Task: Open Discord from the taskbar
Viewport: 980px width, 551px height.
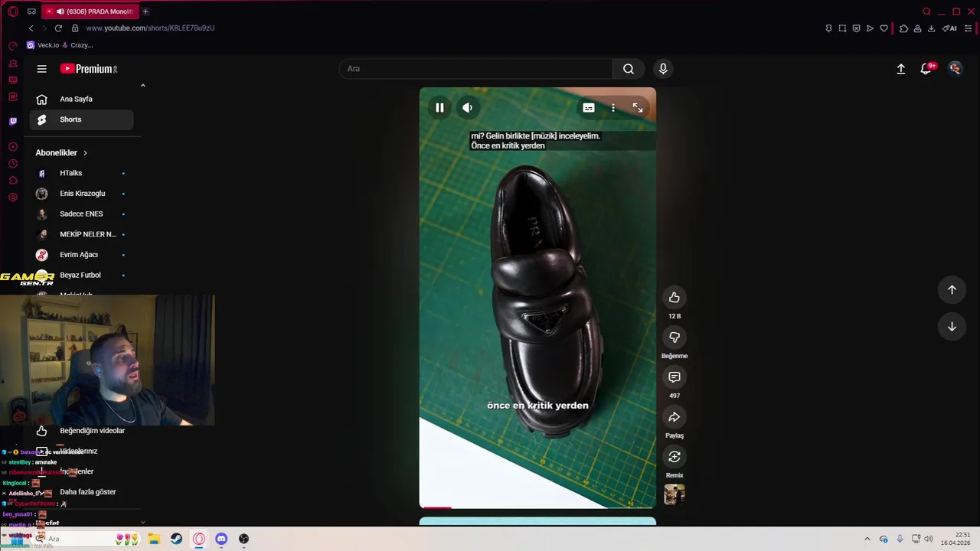Action: pos(221,539)
